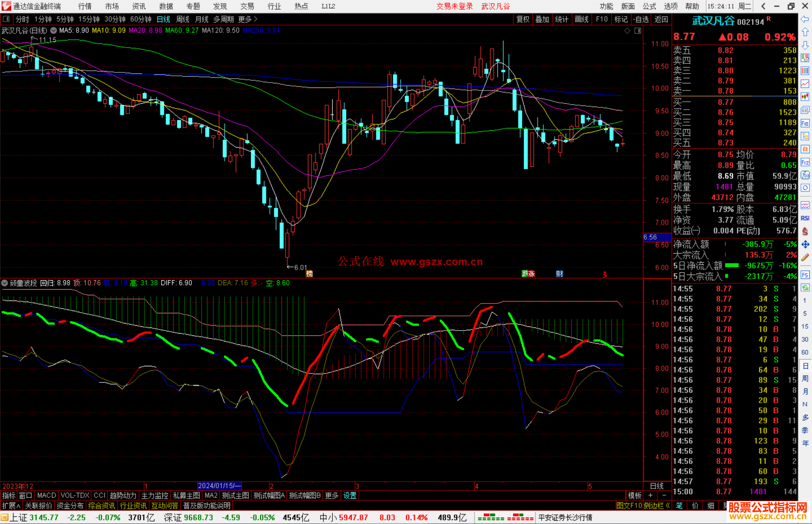Collapse the 侧边栏 sidebar
The width and height of the screenshot is (812, 524).
656,506
